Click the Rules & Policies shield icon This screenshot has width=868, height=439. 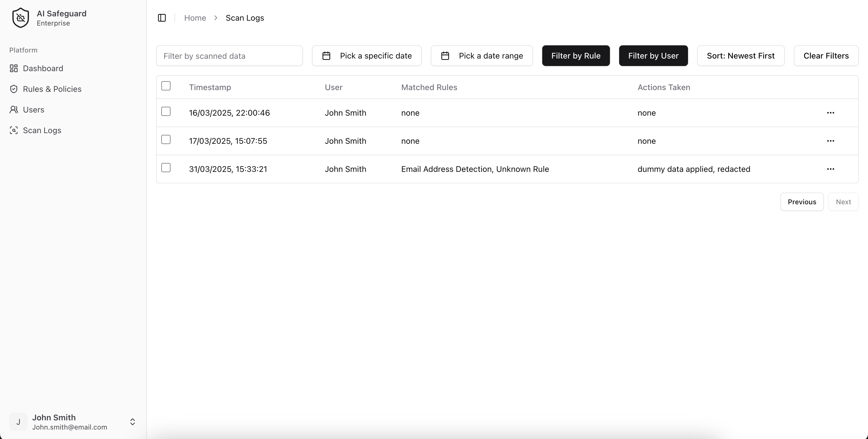(x=13, y=89)
